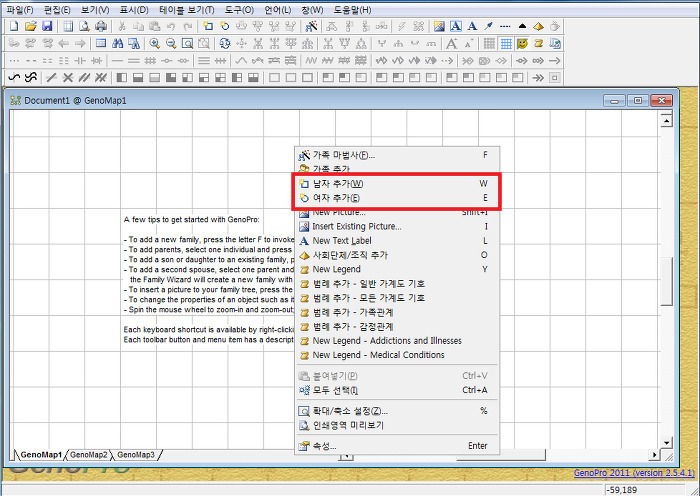700x496 pixels.
Task: Choose 모두 선택 in context menu
Action: (x=397, y=390)
